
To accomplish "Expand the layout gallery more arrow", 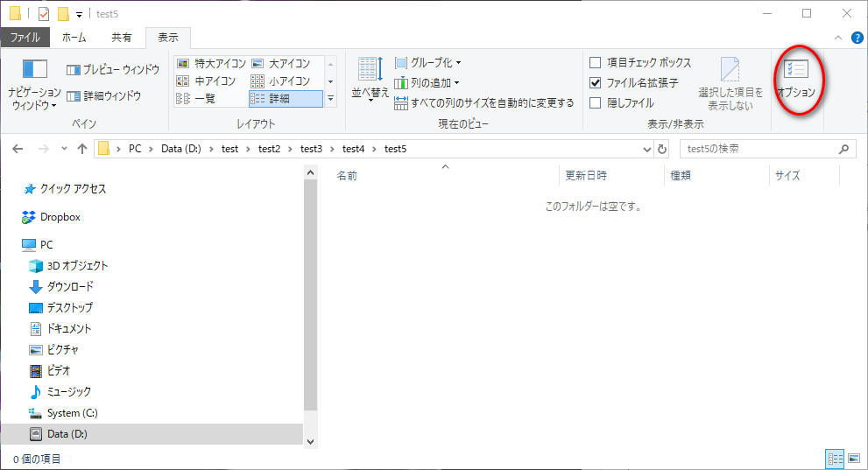I will pyautogui.click(x=331, y=99).
